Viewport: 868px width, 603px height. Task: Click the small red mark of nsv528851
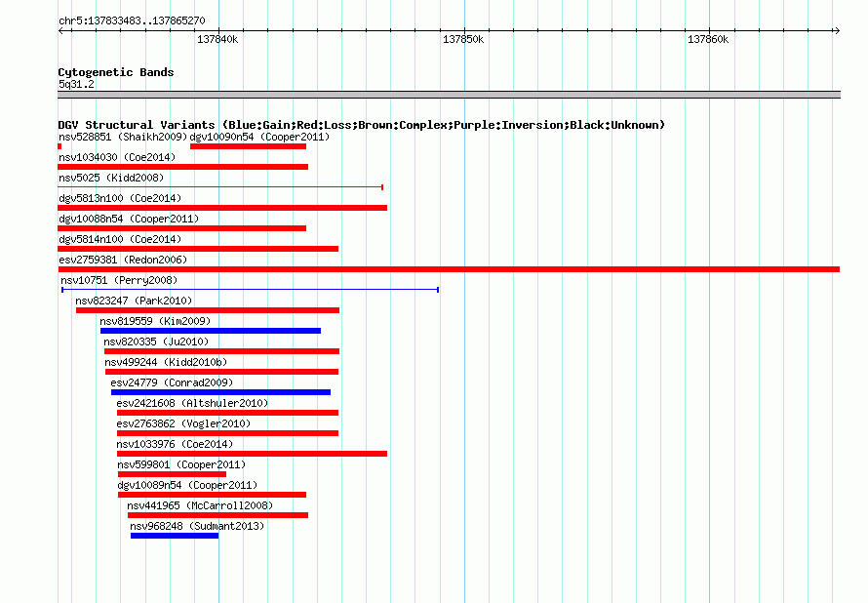tap(59, 146)
